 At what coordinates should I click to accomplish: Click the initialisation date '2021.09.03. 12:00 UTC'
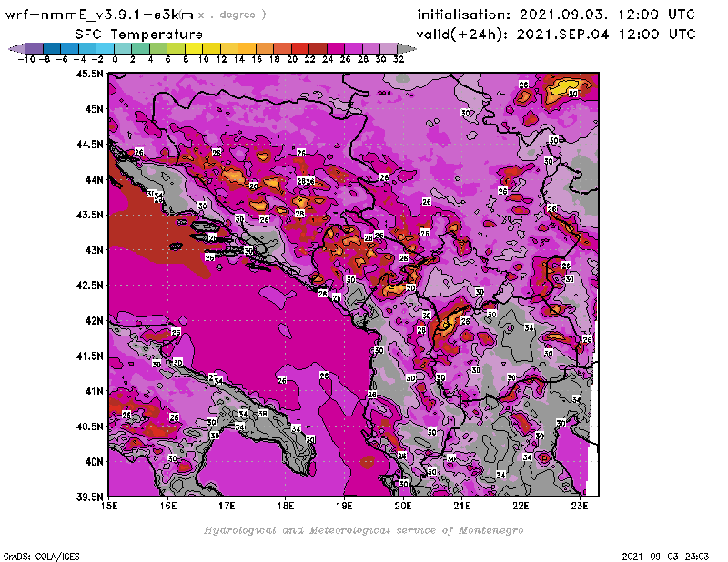coord(607,15)
